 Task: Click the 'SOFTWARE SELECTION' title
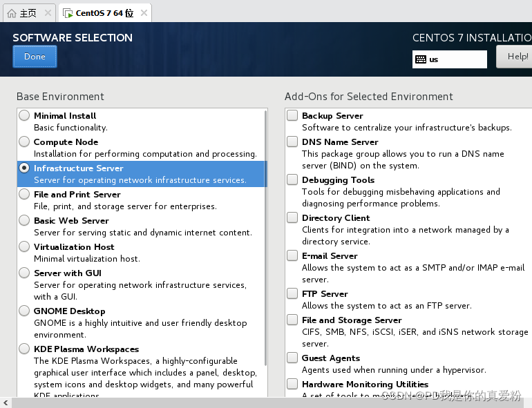(x=73, y=38)
